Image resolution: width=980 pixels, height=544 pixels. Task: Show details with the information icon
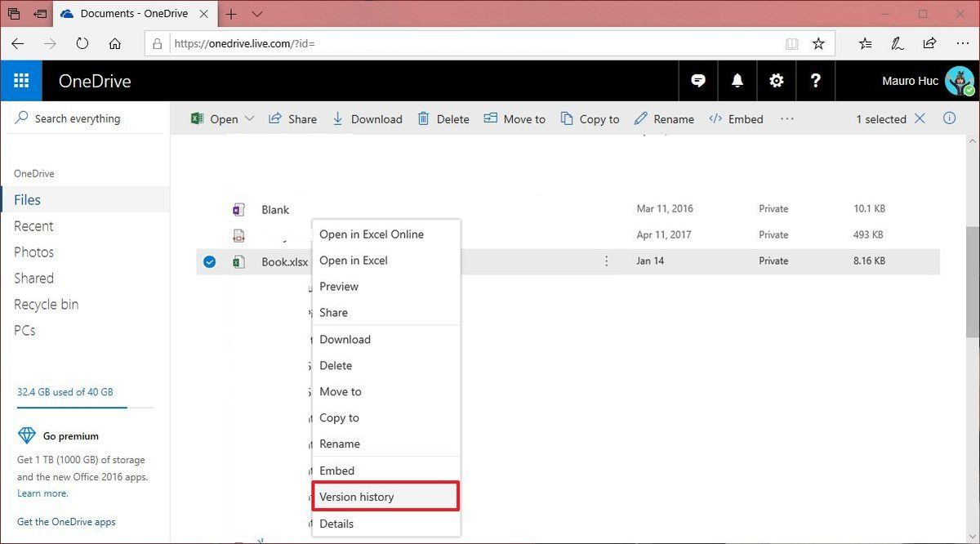[x=949, y=118]
